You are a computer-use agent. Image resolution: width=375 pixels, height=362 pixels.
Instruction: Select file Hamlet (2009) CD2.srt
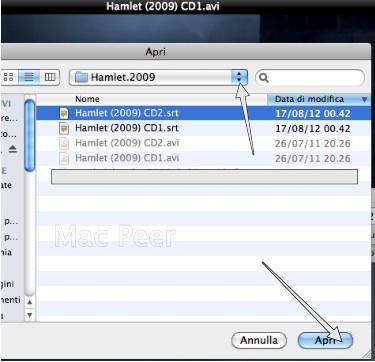coord(203,113)
